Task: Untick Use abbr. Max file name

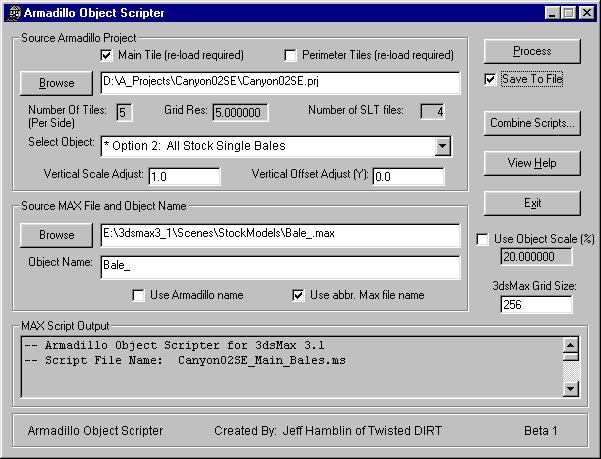Action: coord(297,295)
